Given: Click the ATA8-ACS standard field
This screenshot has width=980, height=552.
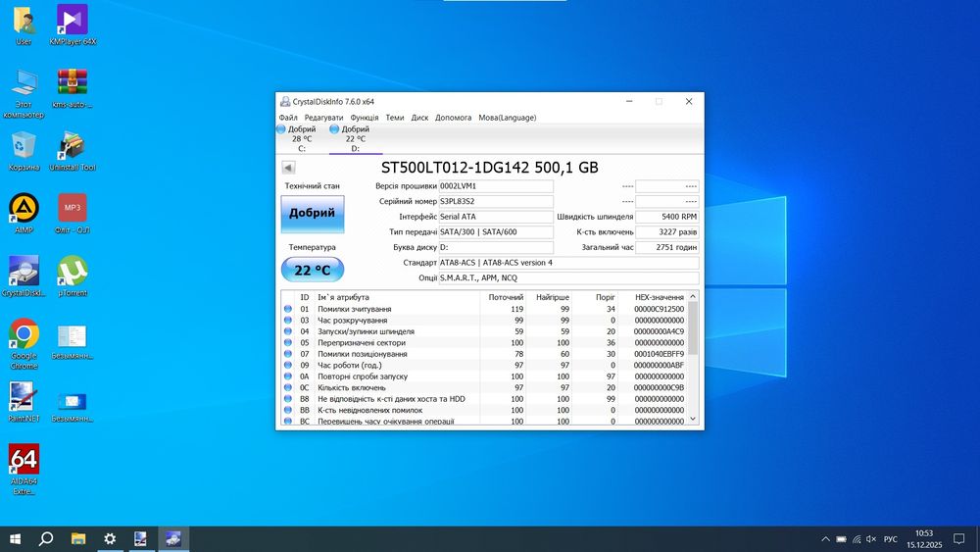Looking at the screenshot, I should click(568, 263).
